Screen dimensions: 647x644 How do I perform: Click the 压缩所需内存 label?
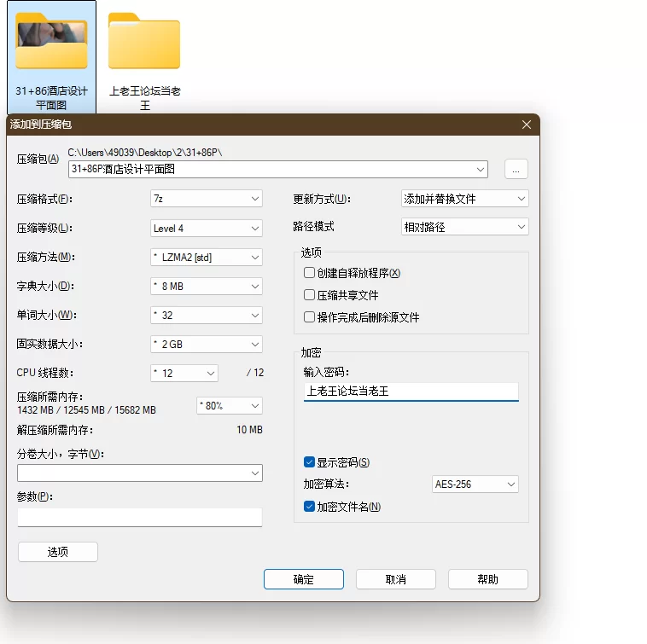50,397
